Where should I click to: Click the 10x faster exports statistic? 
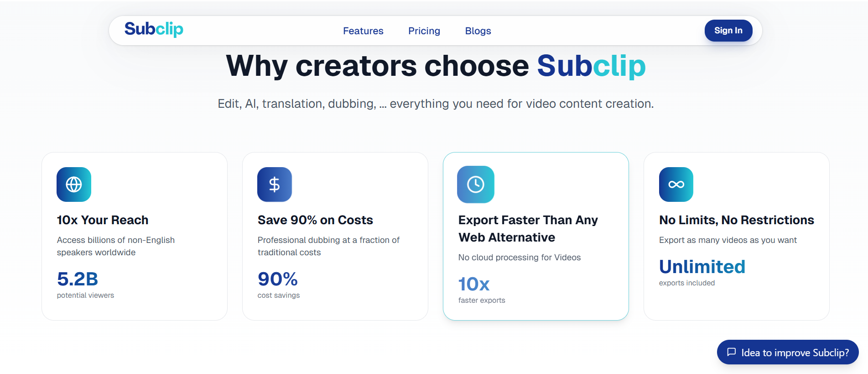point(474,284)
